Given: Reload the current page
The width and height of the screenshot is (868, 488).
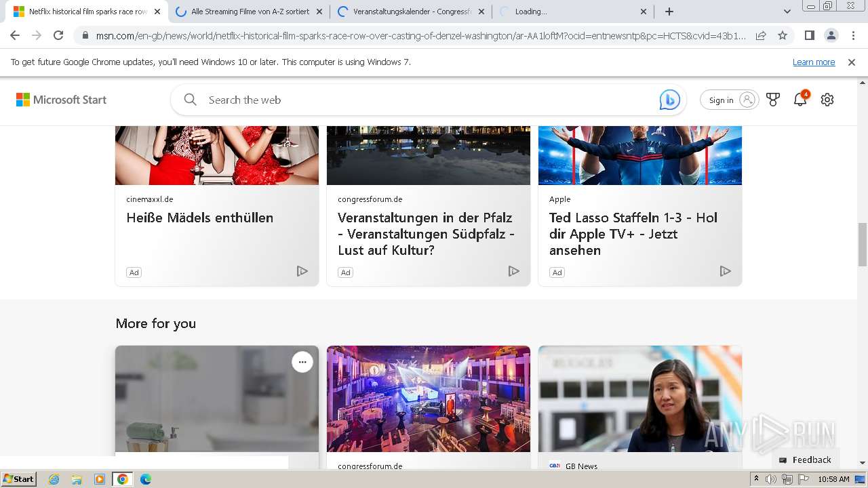Looking at the screenshot, I should click(x=58, y=35).
